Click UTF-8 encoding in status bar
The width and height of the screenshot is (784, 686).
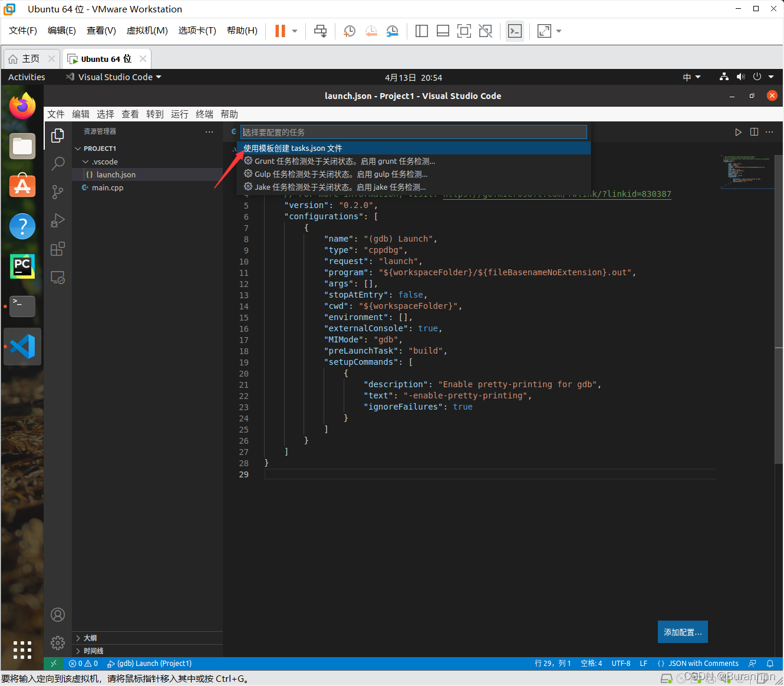coord(621,664)
